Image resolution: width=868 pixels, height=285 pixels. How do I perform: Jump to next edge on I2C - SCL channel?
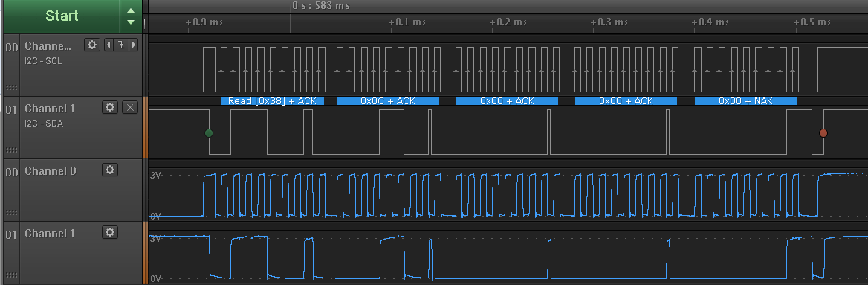point(133,45)
